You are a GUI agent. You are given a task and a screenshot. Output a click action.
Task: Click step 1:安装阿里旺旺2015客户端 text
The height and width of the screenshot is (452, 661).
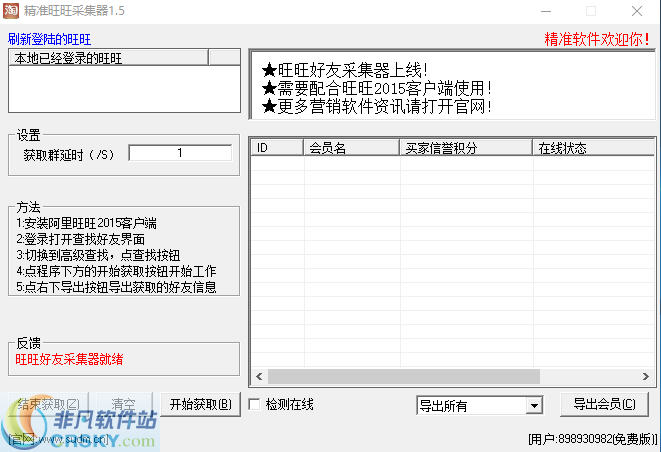(x=86, y=223)
